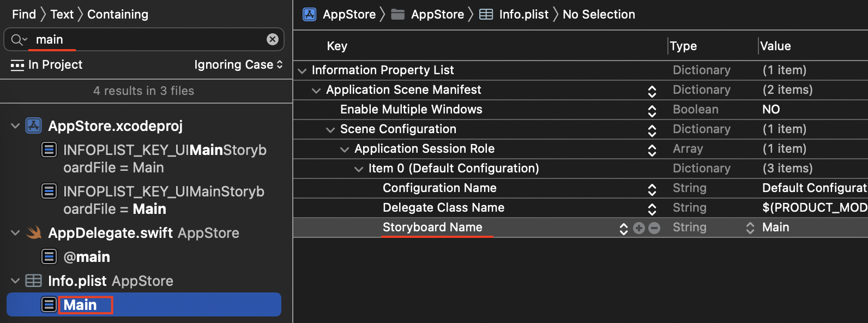The width and height of the screenshot is (868, 323).
Task: Select second INFOPLIST_KEY_UIMainStoryboardFile result with bold Main value
Action: click(x=164, y=200)
